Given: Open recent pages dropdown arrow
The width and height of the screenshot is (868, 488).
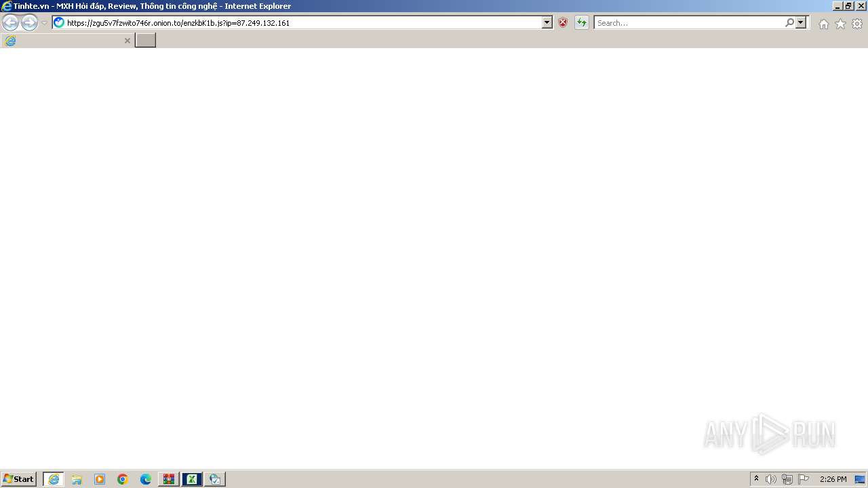Looking at the screenshot, I should [45, 23].
